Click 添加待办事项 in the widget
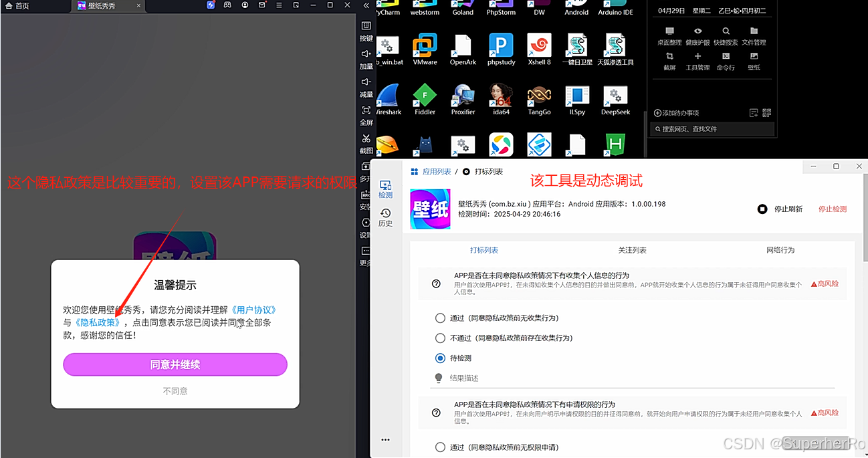This screenshot has width=868, height=458. tap(676, 113)
